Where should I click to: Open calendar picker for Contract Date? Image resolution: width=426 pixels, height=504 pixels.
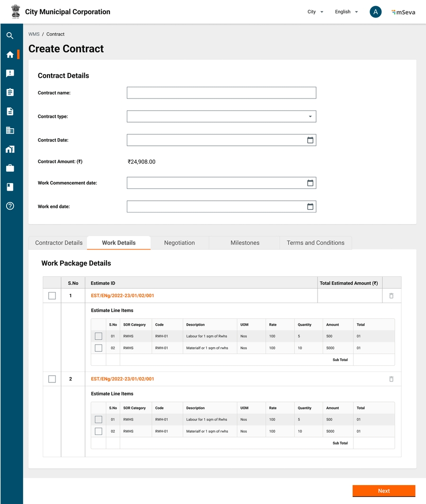310,140
